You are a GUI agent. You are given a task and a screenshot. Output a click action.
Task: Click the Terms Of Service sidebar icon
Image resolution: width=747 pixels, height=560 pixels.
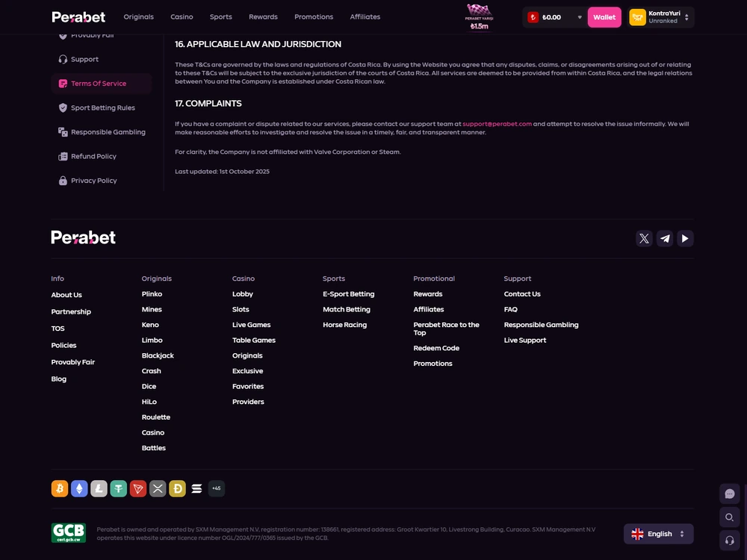(63, 84)
